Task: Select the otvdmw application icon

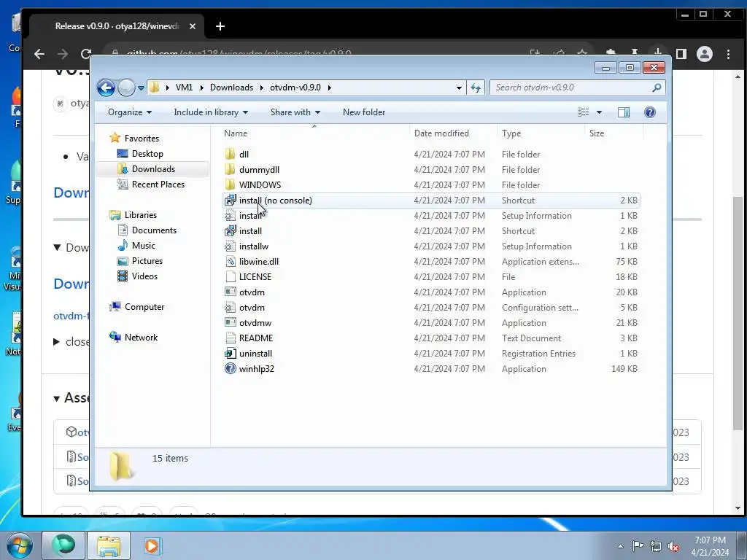Action: coord(230,322)
